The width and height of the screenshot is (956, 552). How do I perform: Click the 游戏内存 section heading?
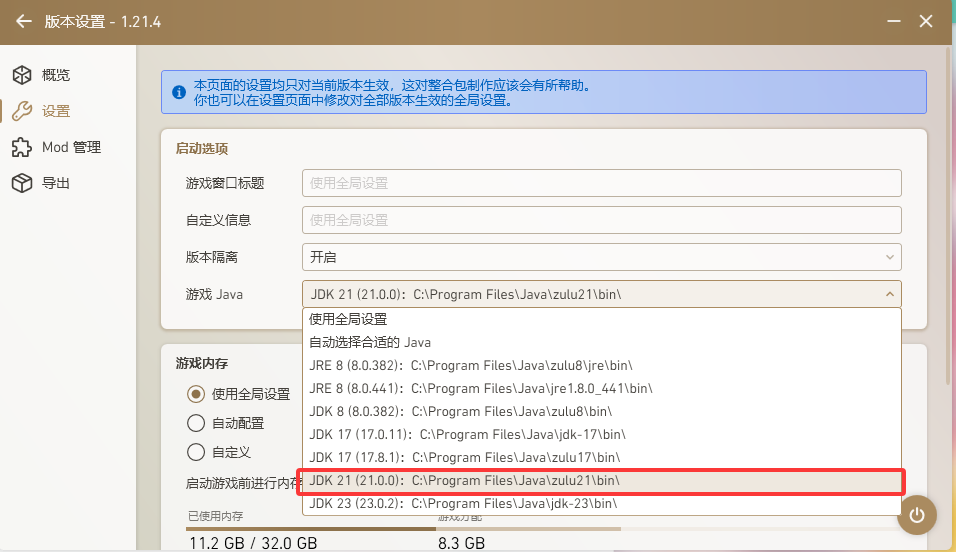202,364
